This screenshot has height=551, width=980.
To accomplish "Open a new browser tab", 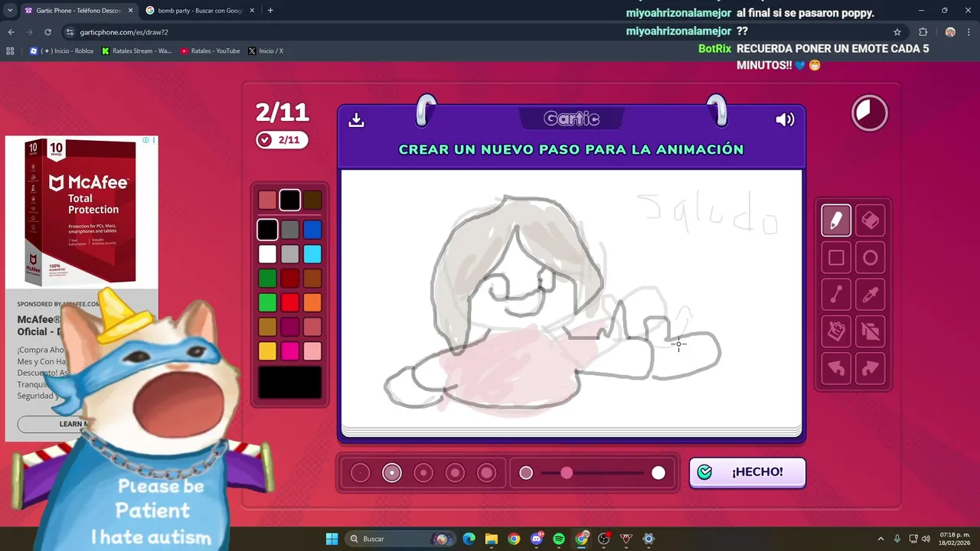I will tap(270, 10).
